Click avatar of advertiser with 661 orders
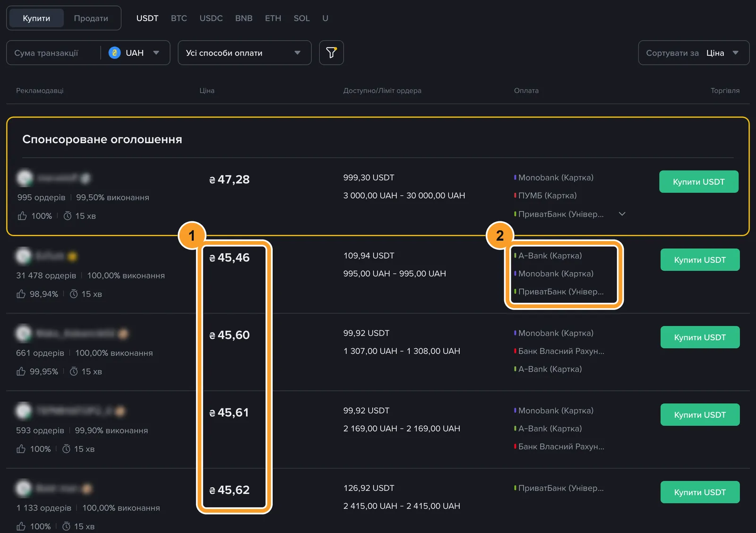This screenshot has height=533, width=756. pos(24,333)
